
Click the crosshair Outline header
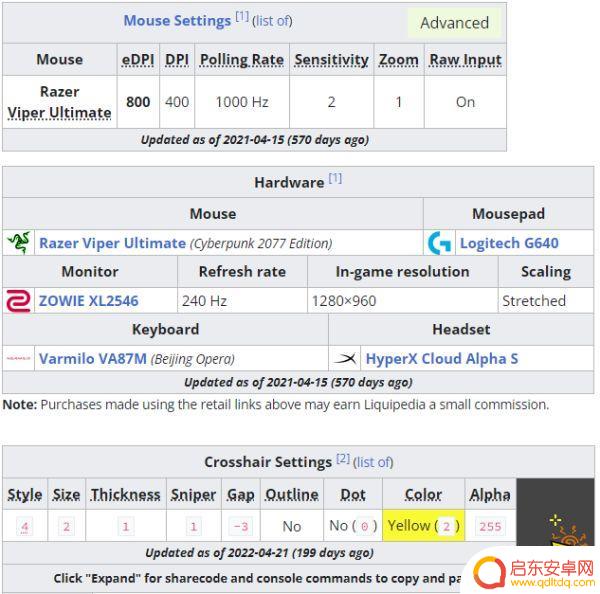[x=292, y=495]
